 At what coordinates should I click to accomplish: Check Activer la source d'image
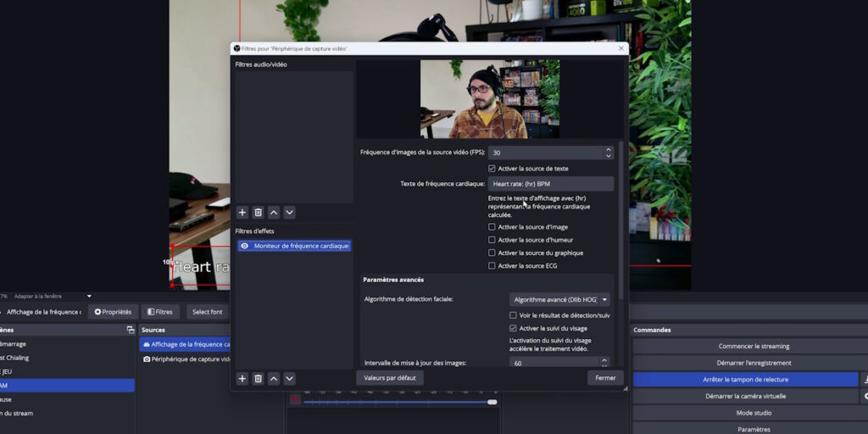(492, 227)
